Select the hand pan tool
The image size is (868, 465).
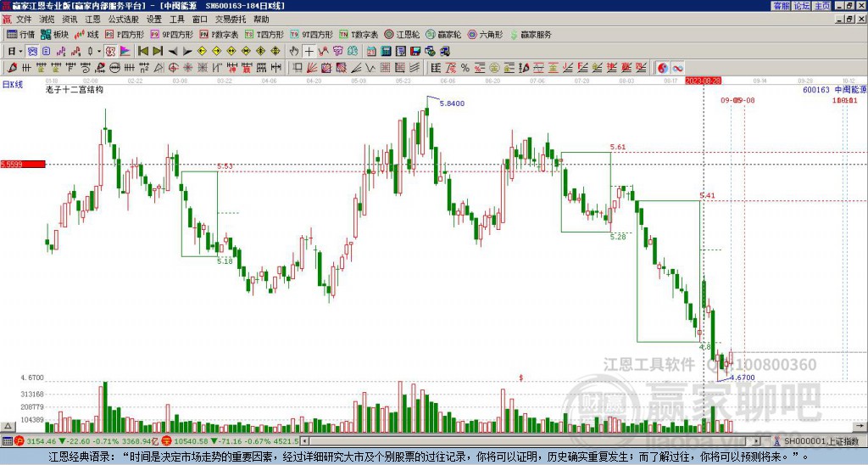(x=294, y=52)
